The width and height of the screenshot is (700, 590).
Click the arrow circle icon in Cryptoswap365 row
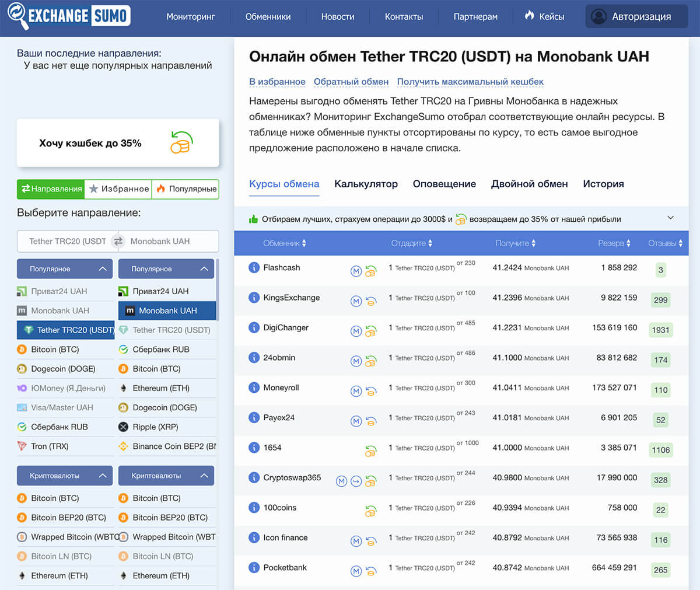click(356, 481)
